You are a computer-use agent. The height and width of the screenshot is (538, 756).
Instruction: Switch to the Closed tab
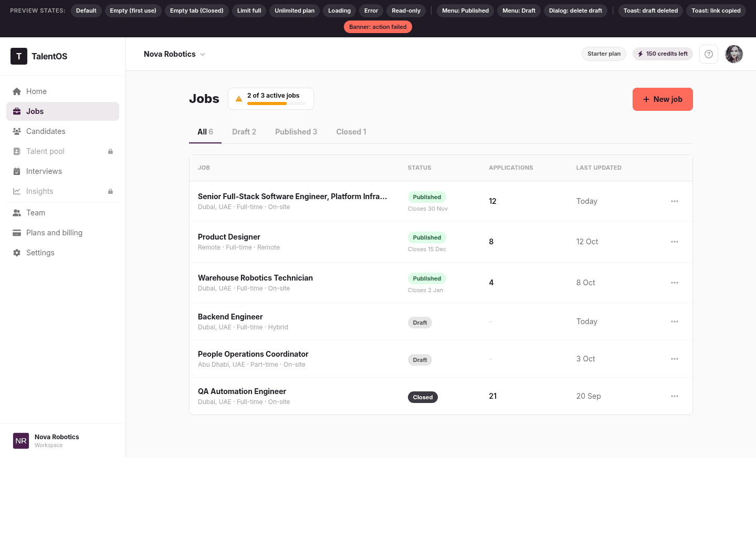(351, 132)
